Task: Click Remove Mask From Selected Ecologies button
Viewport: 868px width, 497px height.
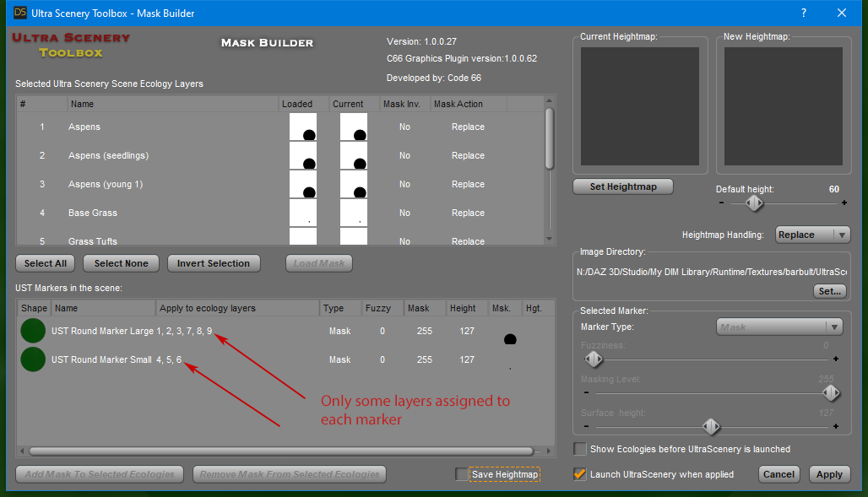Action: pos(290,474)
